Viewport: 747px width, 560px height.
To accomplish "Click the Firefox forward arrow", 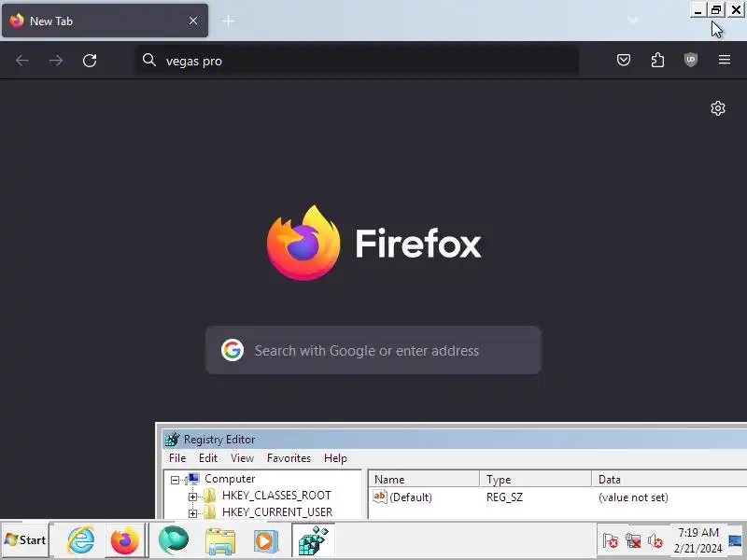I will point(56,61).
